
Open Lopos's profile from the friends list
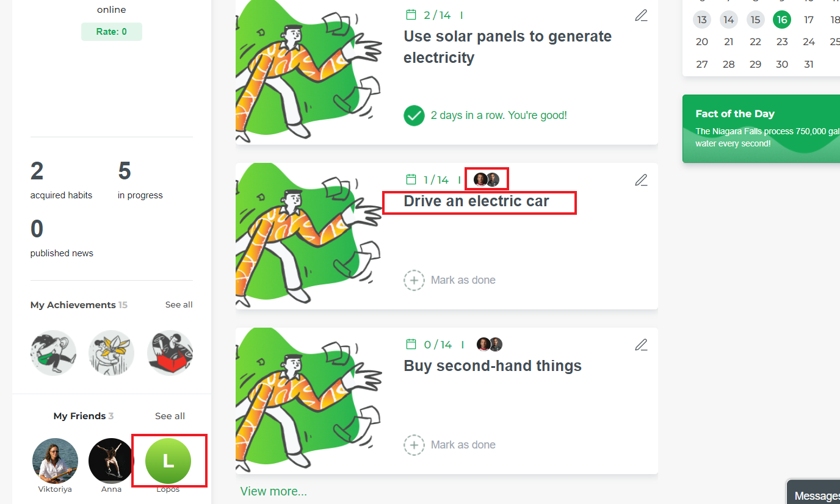click(x=169, y=461)
